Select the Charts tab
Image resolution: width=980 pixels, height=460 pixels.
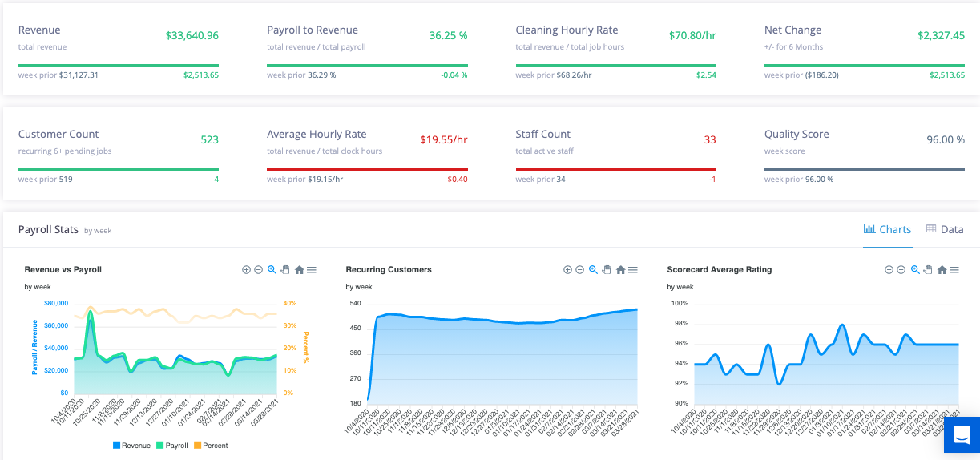click(887, 229)
